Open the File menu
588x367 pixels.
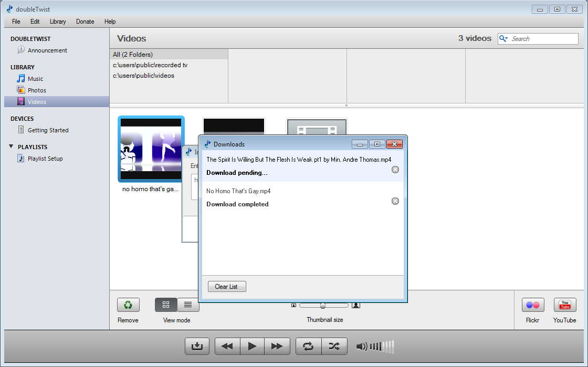pyautogui.click(x=16, y=22)
